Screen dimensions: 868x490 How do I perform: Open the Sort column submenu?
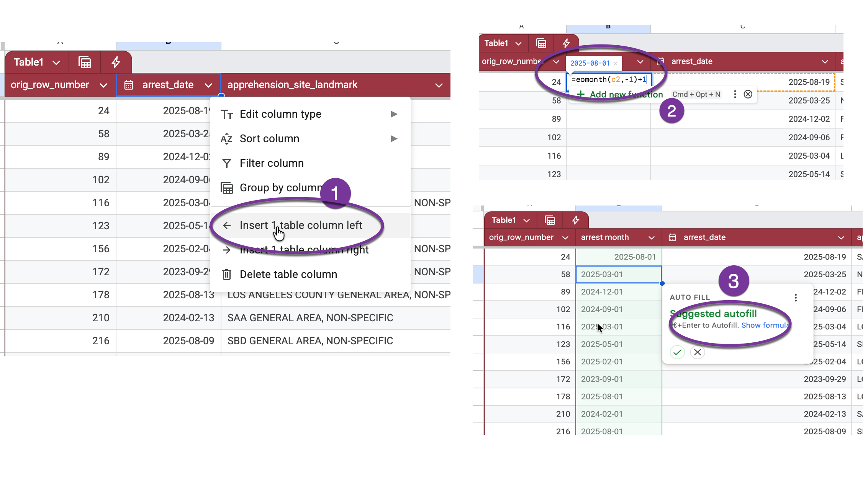point(269,139)
